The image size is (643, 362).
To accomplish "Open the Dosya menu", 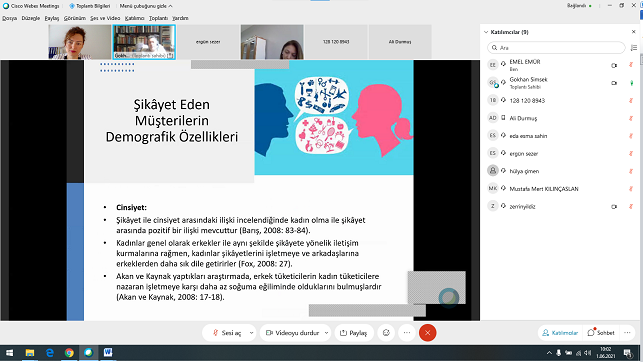I will pos(9,18).
